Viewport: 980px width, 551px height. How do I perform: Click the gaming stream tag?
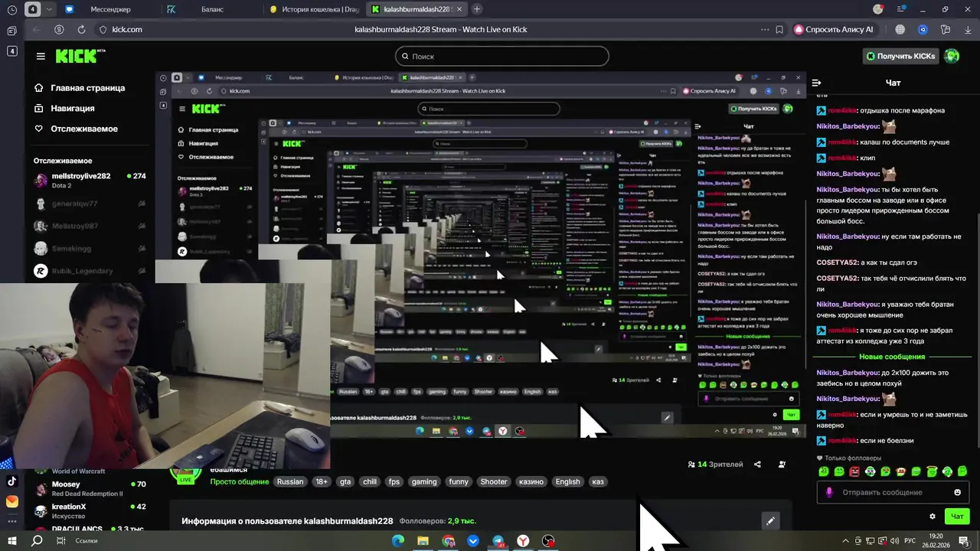pyautogui.click(x=424, y=481)
